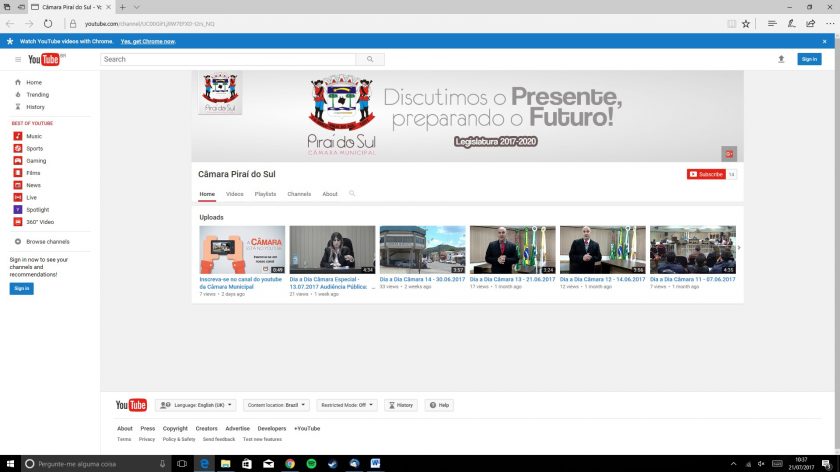Switch to the Videos tab
Viewport: 840px width, 472px height.
click(235, 194)
